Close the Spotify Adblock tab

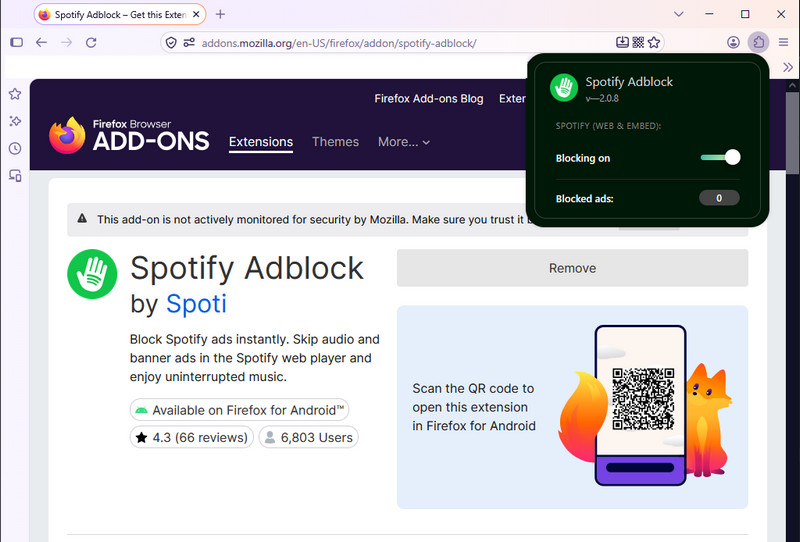point(196,15)
